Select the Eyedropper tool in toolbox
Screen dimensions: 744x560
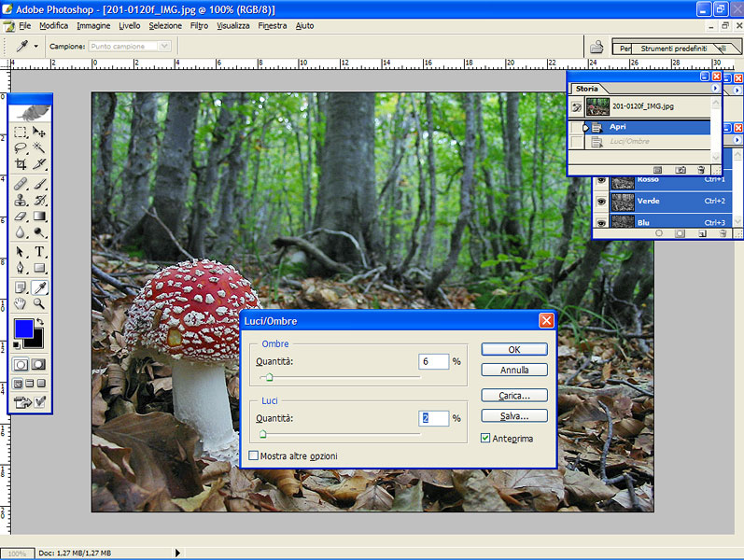(39, 287)
